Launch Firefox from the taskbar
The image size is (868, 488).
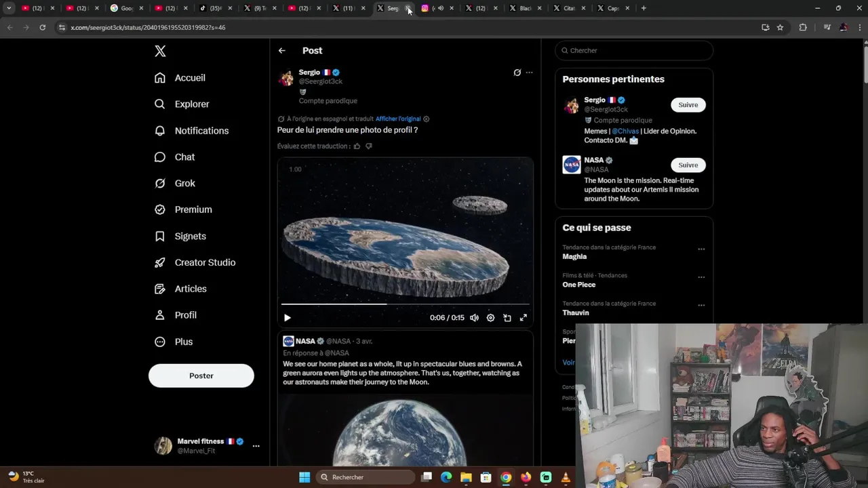[x=526, y=477]
